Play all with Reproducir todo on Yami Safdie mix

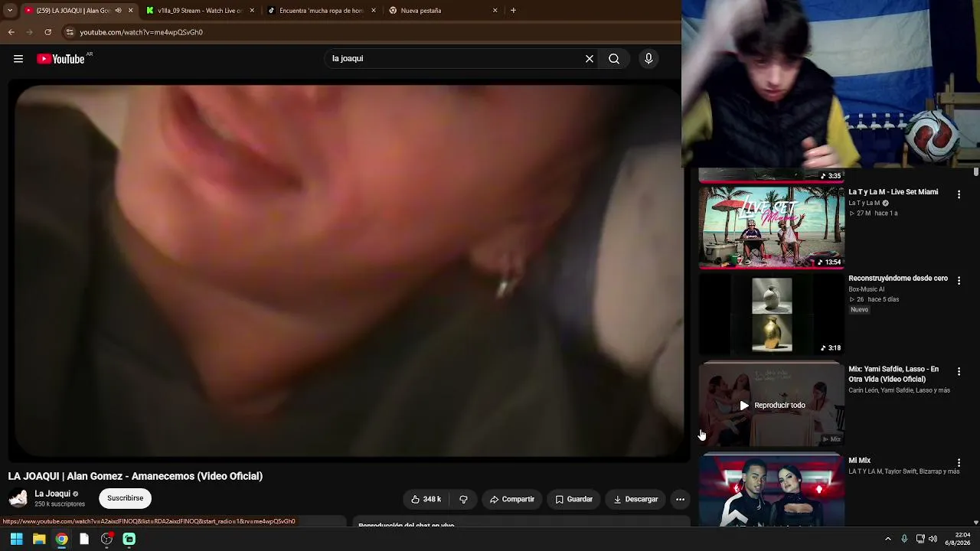pyautogui.click(x=772, y=406)
